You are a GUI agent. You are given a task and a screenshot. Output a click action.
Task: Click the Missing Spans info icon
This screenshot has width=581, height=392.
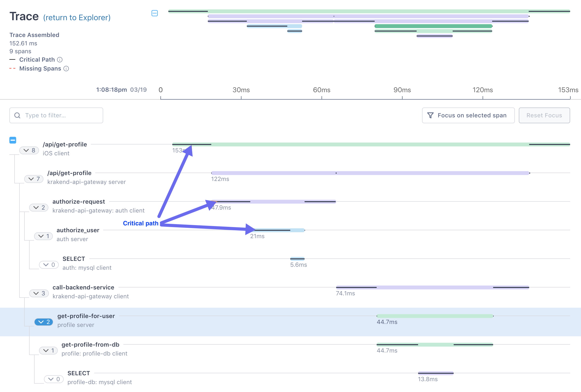(66, 69)
